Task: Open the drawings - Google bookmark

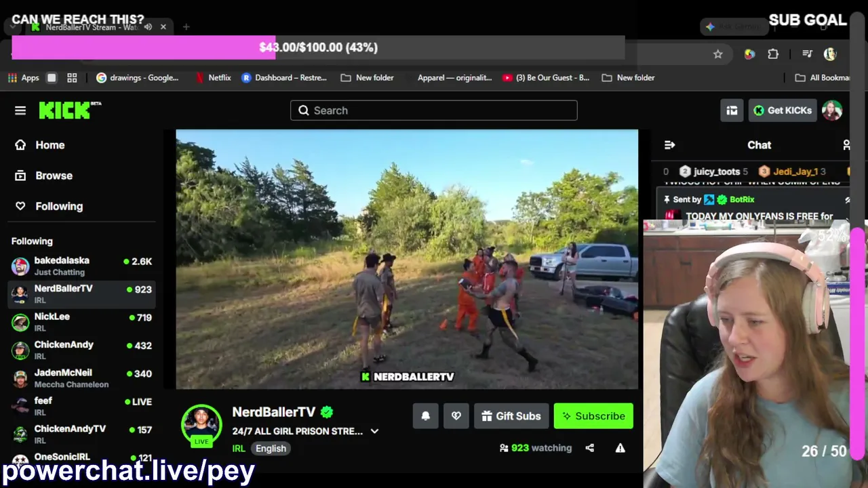Action: [138, 78]
